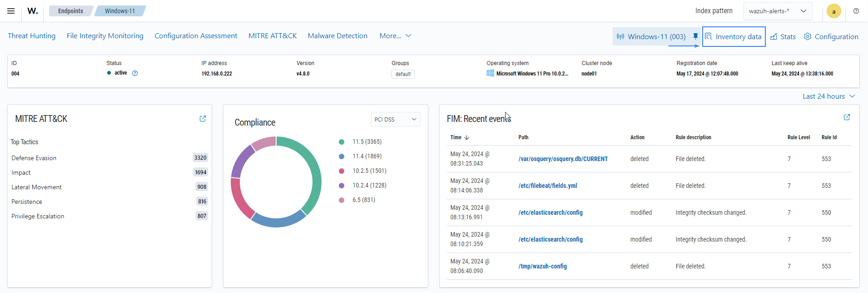This screenshot has height=293, width=868.
Task: Open /etc/filebeat/fields.yml path link
Action: pyautogui.click(x=548, y=186)
